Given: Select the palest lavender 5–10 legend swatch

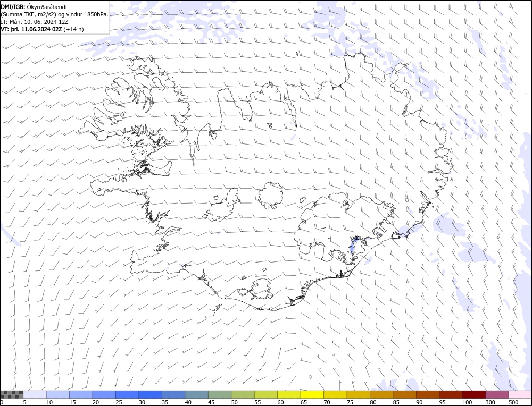Looking at the screenshot, I should click(35, 394).
